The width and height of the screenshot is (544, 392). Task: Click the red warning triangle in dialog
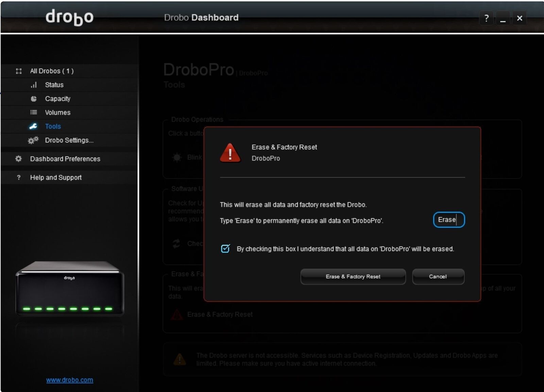pos(230,153)
